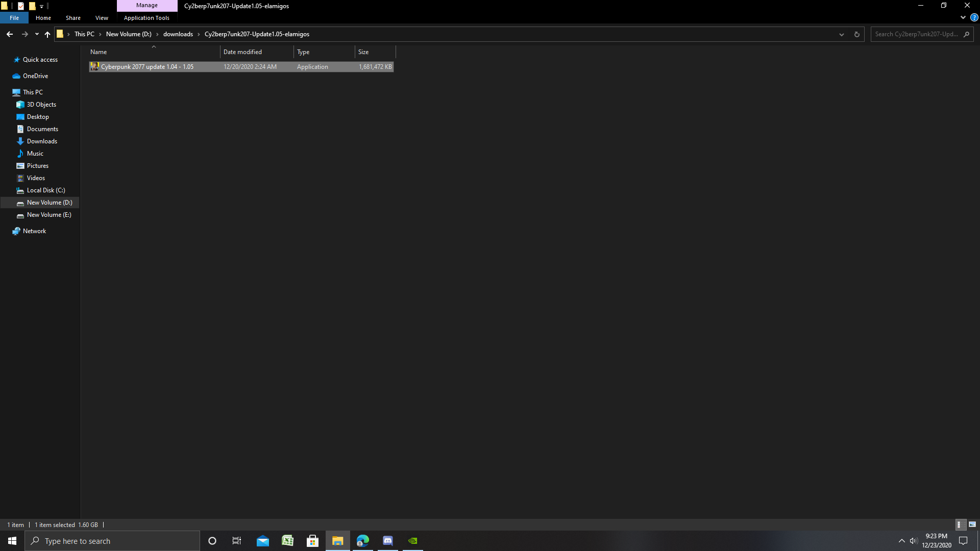Open recent locations dropdown arrow
The image size is (980, 551).
pos(37,34)
